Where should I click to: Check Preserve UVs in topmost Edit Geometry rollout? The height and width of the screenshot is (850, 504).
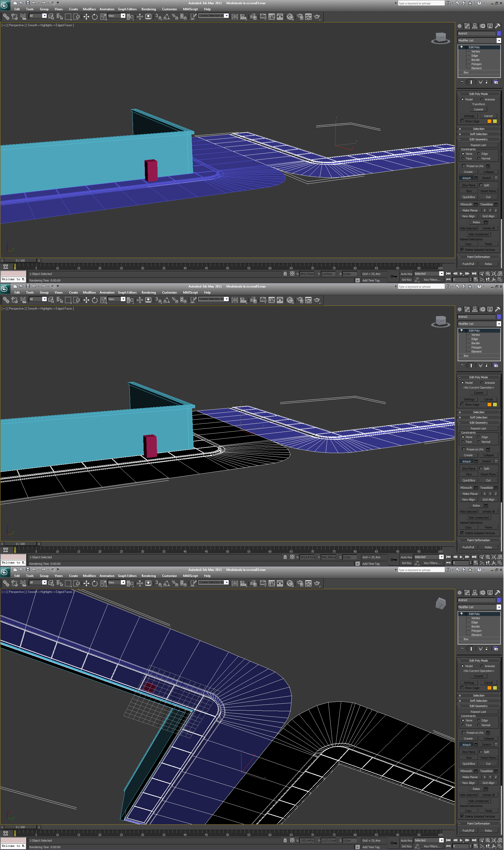[x=464, y=166]
